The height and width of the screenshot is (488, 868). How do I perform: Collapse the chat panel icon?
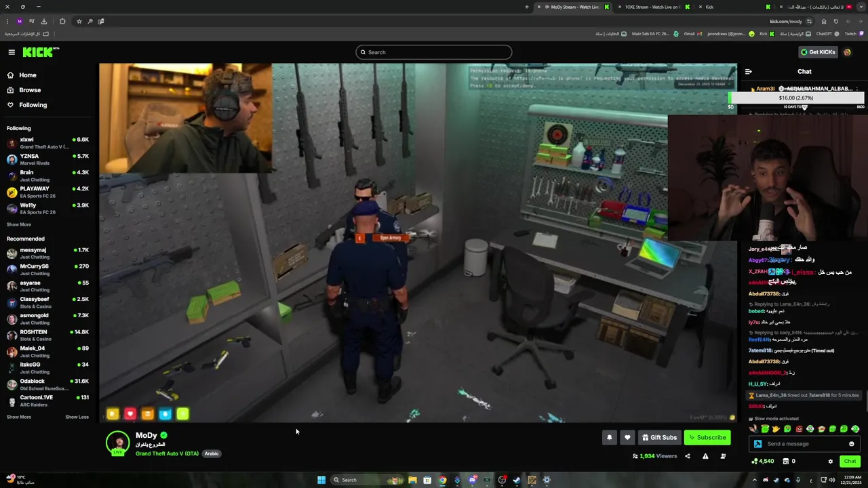(748, 71)
